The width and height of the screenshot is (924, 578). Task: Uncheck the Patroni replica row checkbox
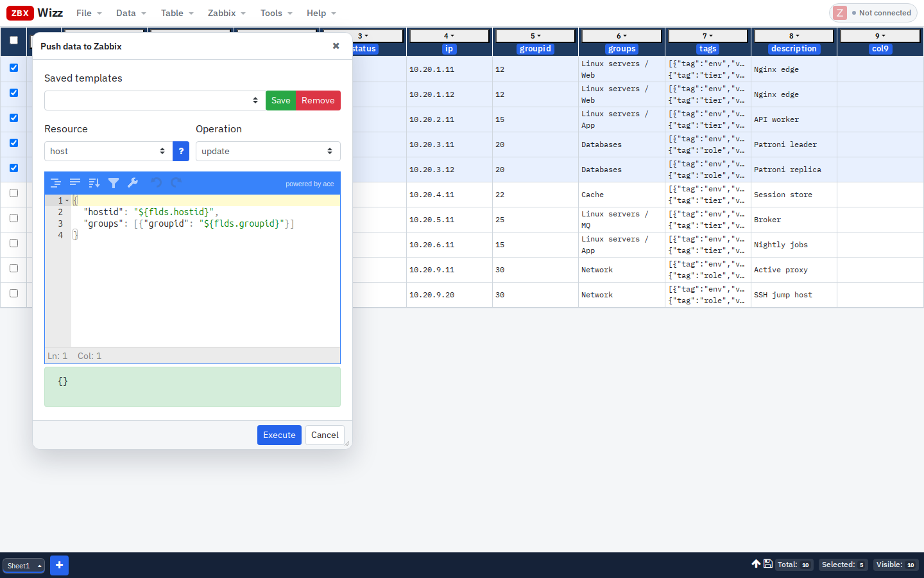13,168
